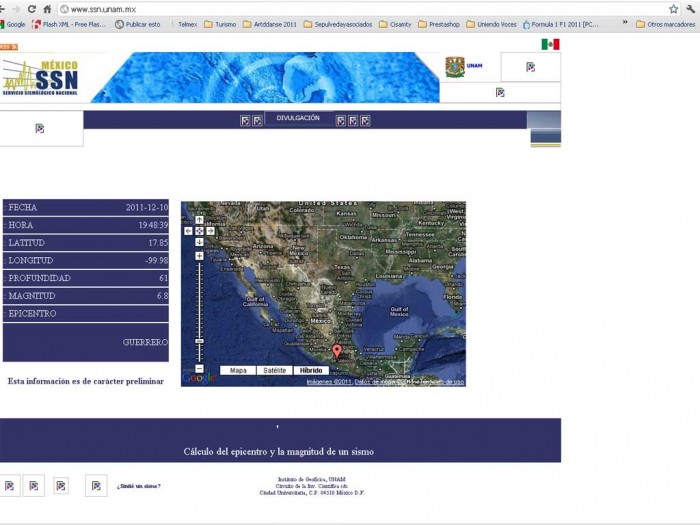Click last broken menu image right of DIVULGACIÓN
700x525 pixels.
[x=365, y=121]
